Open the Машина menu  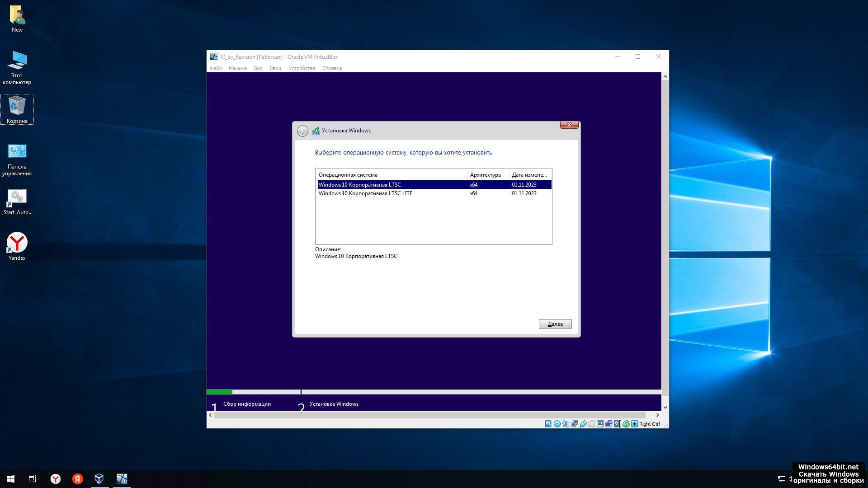coord(237,68)
